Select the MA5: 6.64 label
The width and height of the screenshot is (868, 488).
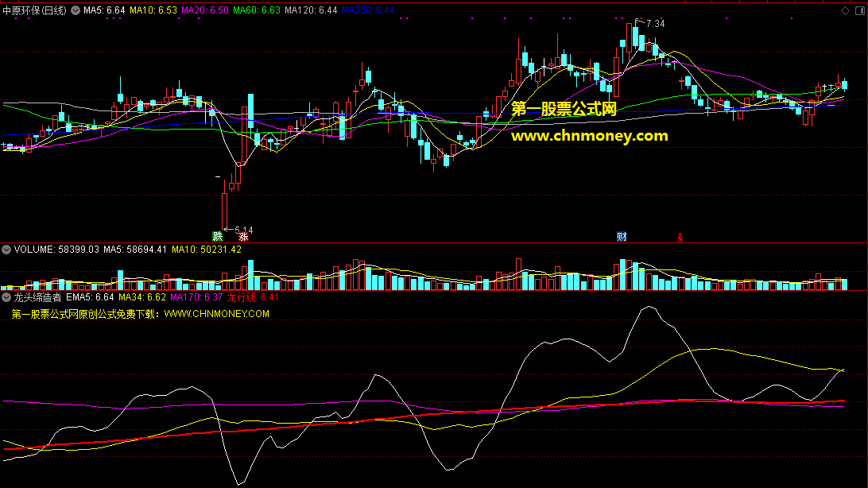pyautogui.click(x=104, y=10)
